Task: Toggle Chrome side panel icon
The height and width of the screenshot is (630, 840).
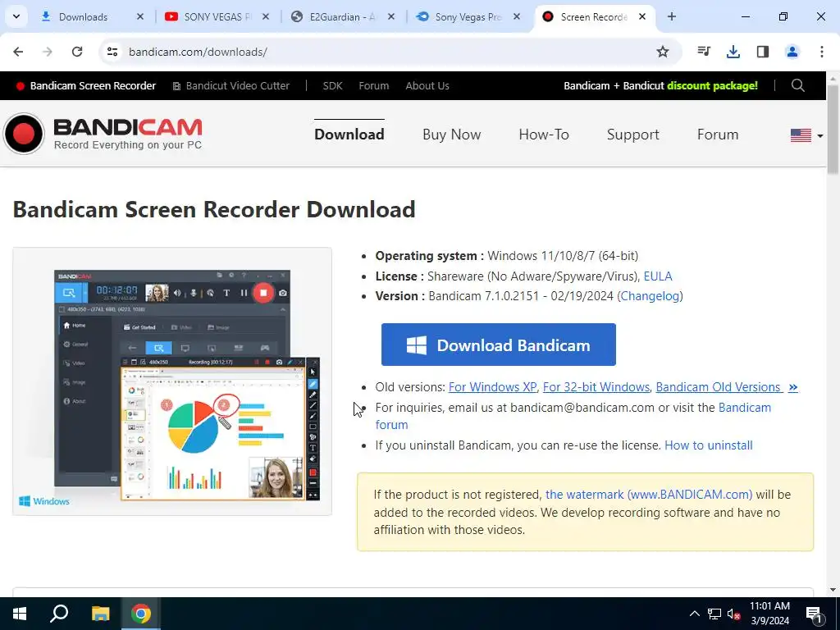Action: click(763, 52)
